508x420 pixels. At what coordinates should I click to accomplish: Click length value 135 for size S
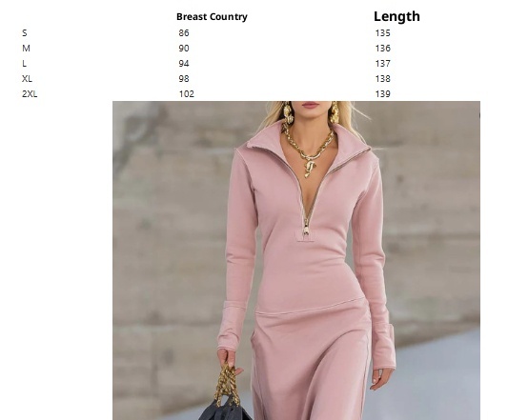coord(382,32)
